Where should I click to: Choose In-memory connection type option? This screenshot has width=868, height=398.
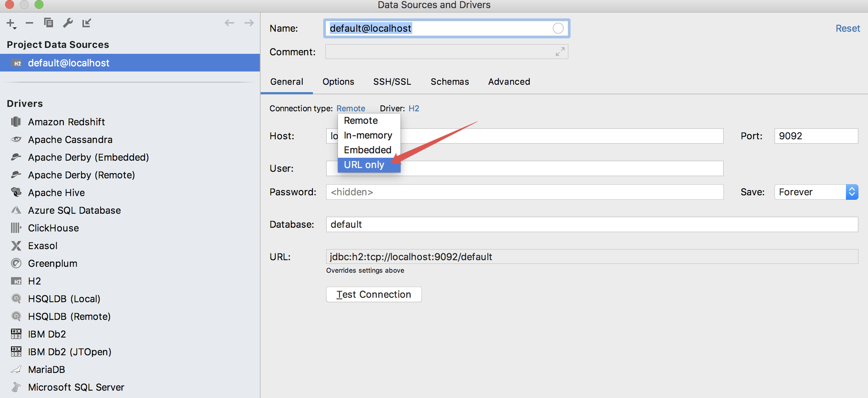coord(368,135)
